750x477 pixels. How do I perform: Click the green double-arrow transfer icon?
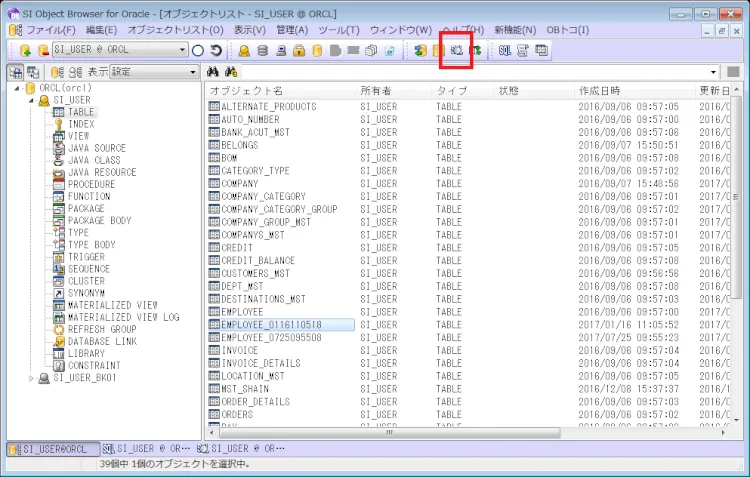475,50
